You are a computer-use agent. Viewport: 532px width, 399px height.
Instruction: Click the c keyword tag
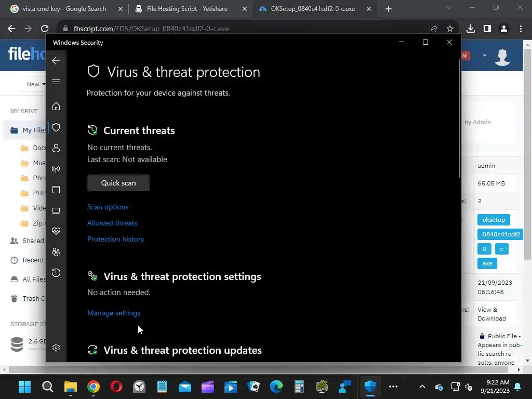tap(501, 249)
